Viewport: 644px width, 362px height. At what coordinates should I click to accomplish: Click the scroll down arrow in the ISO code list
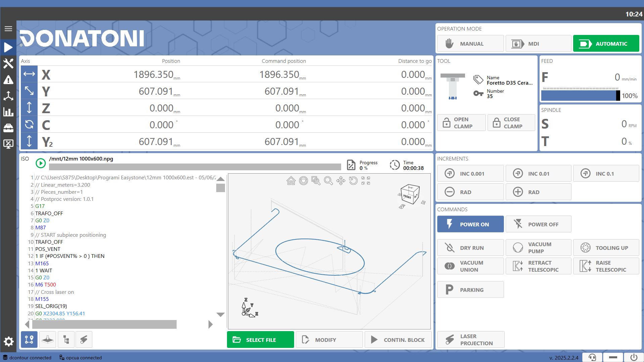pyautogui.click(x=221, y=315)
